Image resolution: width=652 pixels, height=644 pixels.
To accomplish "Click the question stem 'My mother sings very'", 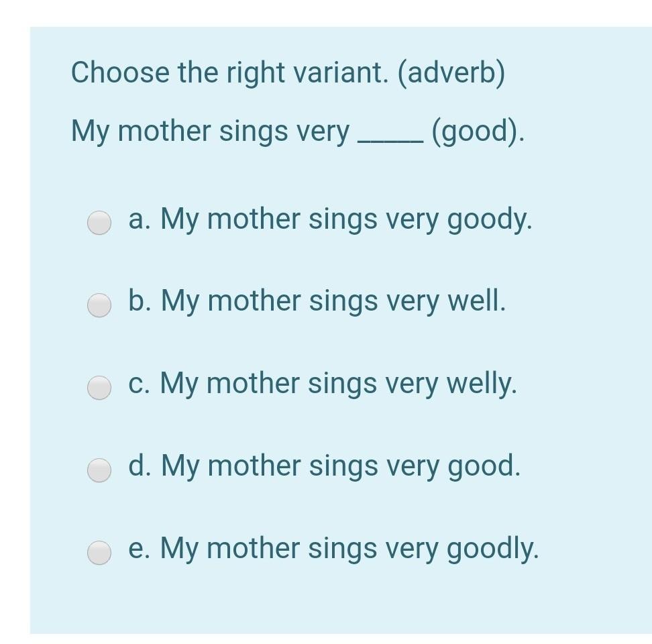I will pos(211,132).
